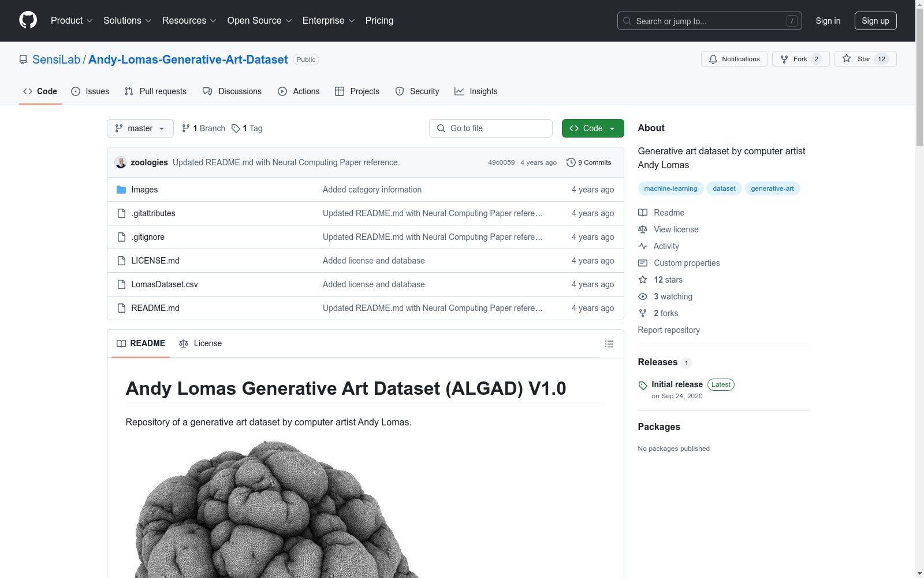Click the Sign up button

pos(875,21)
